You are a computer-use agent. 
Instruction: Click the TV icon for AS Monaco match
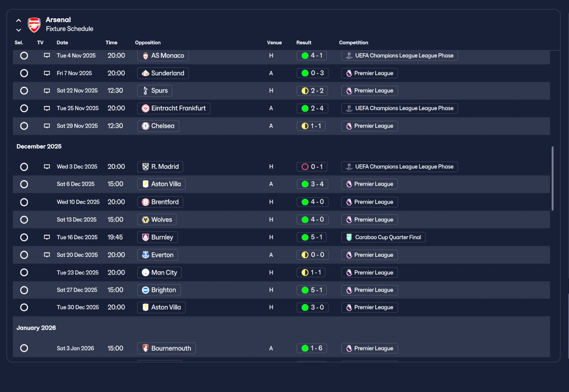click(x=47, y=56)
